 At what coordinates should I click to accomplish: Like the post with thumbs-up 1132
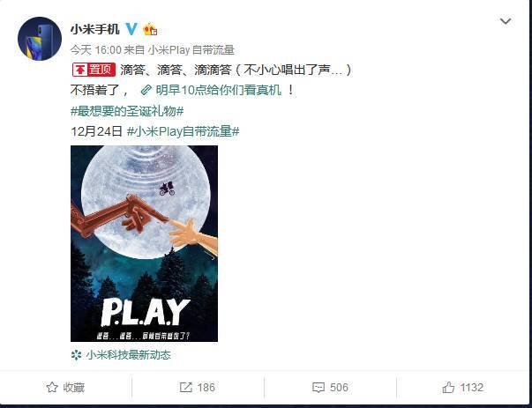tap(463, 388)
